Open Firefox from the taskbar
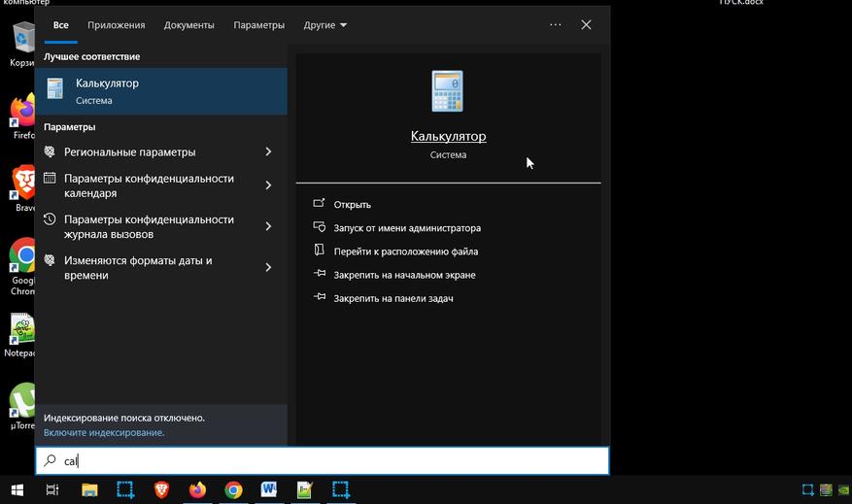The image size is (852, 504). point(197,489)
